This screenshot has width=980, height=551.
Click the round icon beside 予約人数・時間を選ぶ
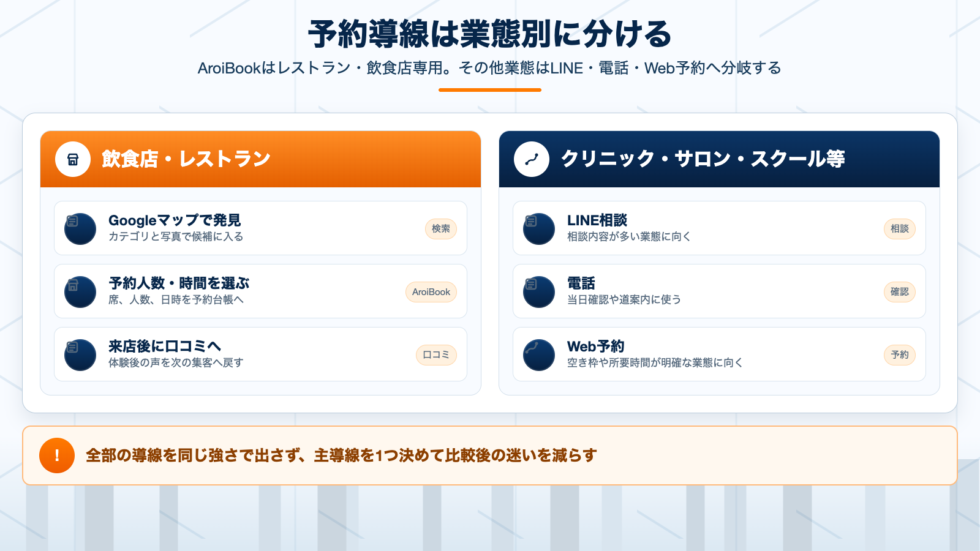(80, 291)
